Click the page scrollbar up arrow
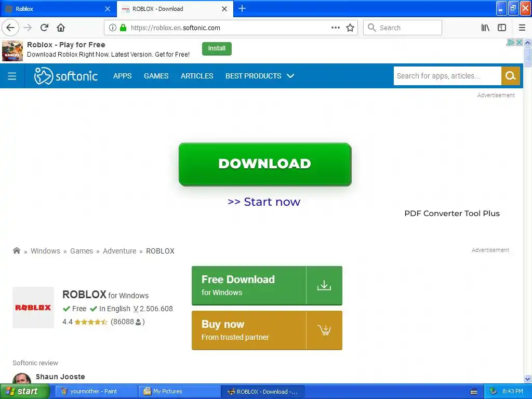Screen dimensions: 532x399 [528, 43]
